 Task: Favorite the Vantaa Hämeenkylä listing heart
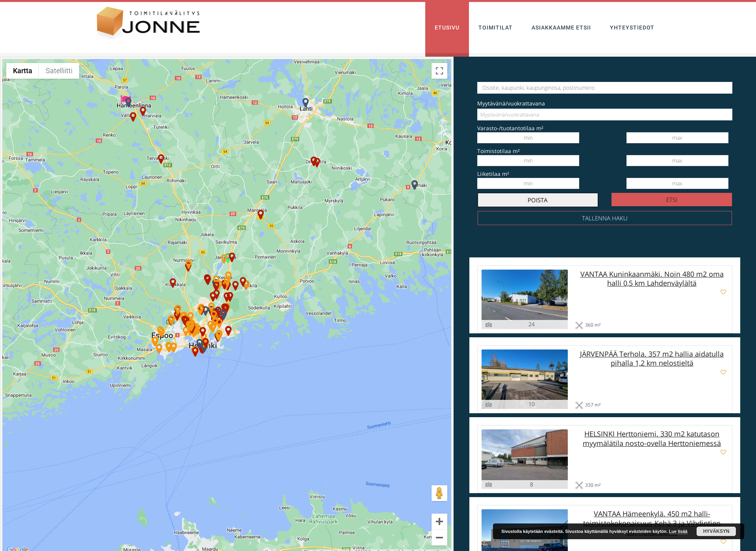(x=723, y=542)
